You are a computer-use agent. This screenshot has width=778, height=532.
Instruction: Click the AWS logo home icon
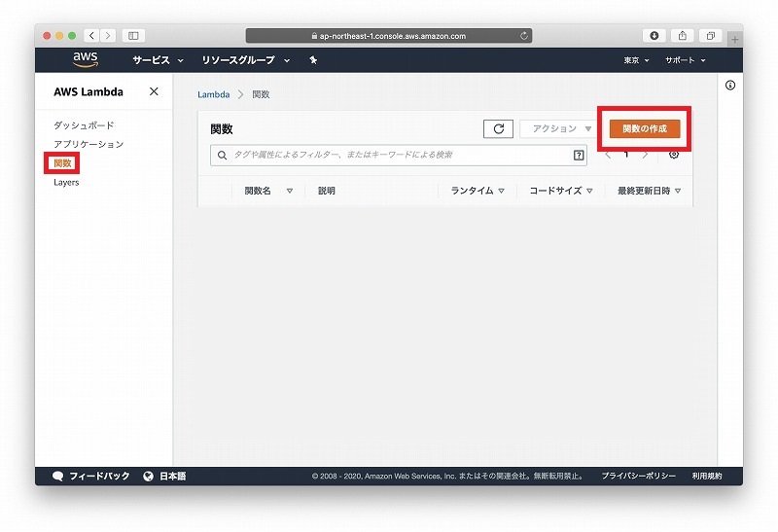(x=86, y=59)
